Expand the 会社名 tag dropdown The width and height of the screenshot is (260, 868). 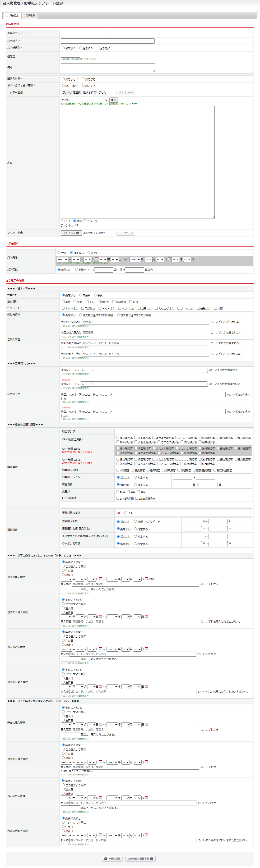point(84,100)
